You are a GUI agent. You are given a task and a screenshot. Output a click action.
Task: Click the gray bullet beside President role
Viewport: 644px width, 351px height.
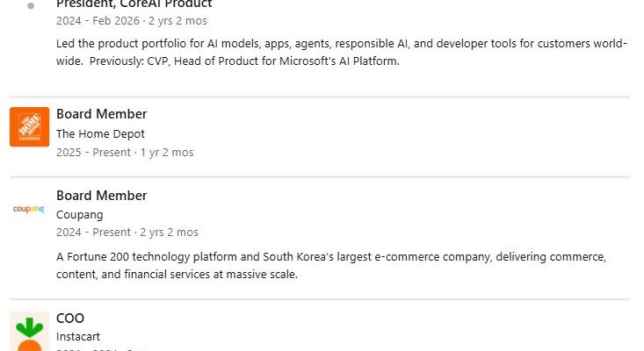(x=31, y=5)
